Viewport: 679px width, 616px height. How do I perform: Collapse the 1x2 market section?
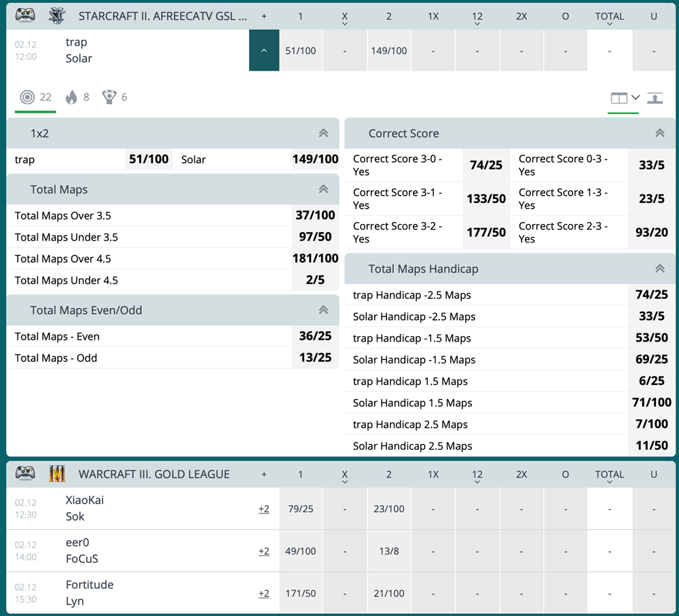pyautogui.click(x=323, y=133)
